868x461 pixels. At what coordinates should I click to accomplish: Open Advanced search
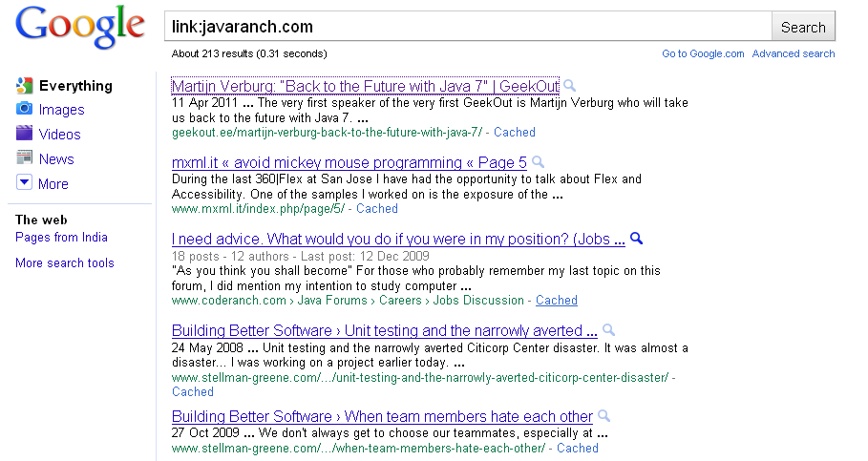pyautogui.click(x=794, y=53)
